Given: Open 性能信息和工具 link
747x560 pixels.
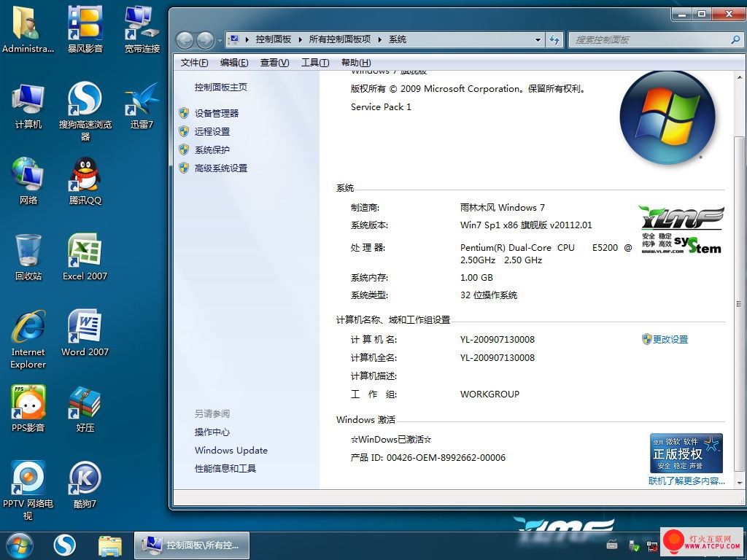Looking at the screenshot, I should (225, 469).
